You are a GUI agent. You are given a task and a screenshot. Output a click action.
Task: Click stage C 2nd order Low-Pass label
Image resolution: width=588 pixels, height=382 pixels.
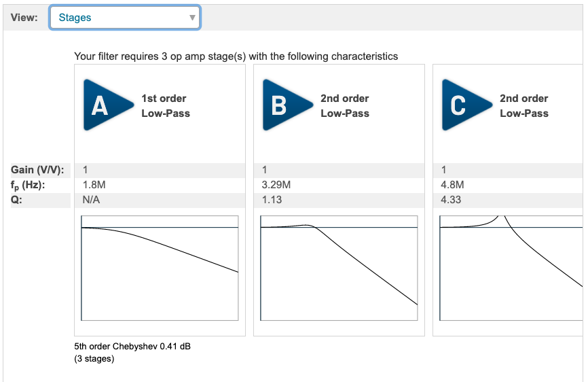tap(523, 105)
